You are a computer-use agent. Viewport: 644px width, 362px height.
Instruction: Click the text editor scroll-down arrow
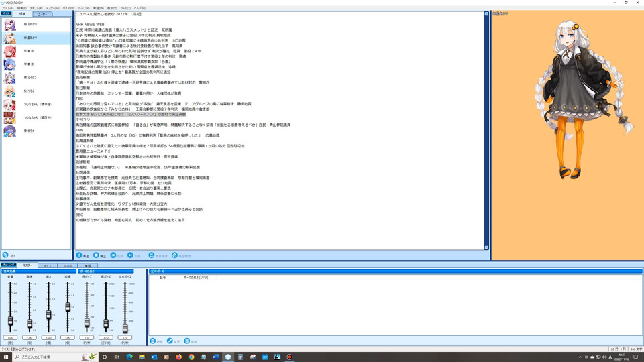pos(487,247)
